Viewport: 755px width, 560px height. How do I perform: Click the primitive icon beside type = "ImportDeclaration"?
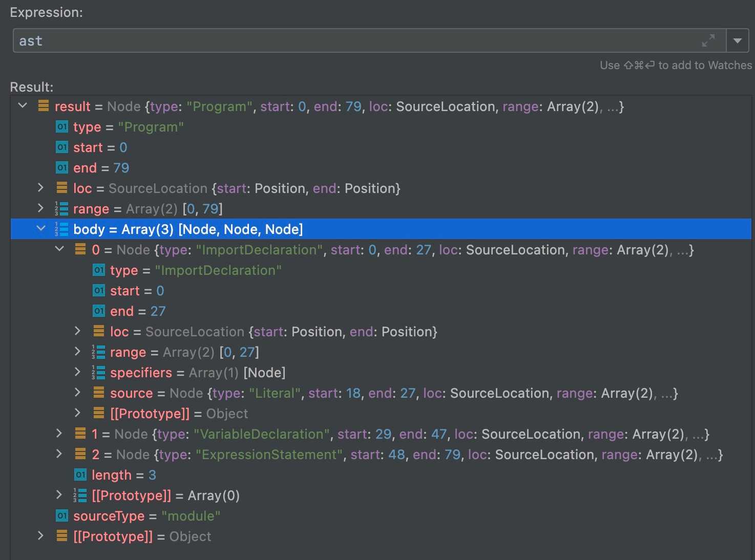(x=99, y=270)
